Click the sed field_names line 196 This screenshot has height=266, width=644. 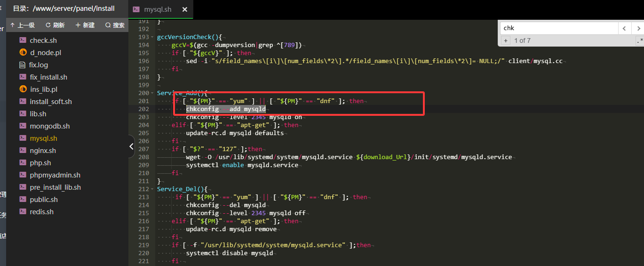pos(374,61)
